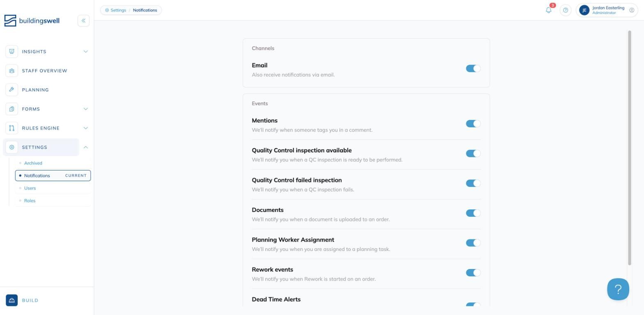Switch off the Documents notification toggle
644x315 pixels.
pos(473,213)
